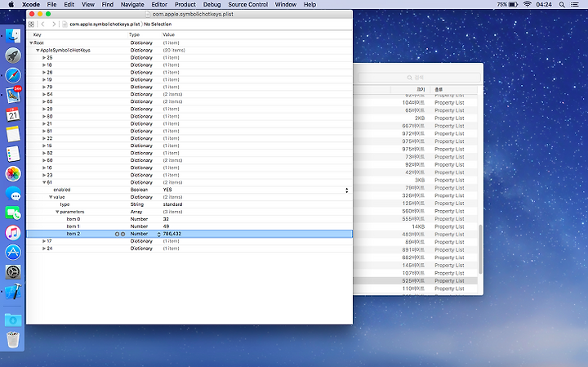The height and width of the screenshot is (367, 588).
Task: Open the Mail app with red badge
Action: click(13, 95)
